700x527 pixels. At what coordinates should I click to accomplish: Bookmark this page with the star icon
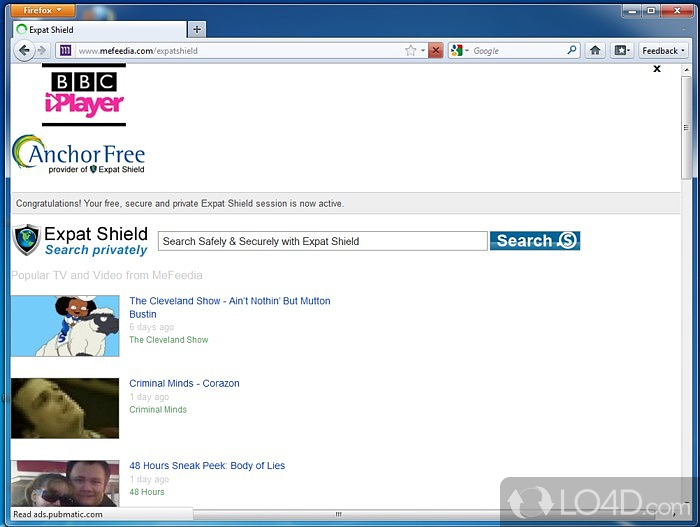(411, 50)
